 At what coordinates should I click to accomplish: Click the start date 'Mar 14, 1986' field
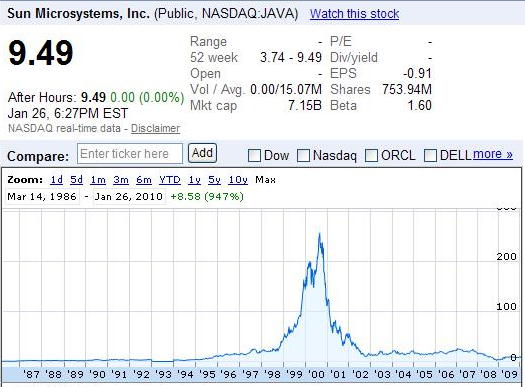pyautogui.click(x=42, y=196)
